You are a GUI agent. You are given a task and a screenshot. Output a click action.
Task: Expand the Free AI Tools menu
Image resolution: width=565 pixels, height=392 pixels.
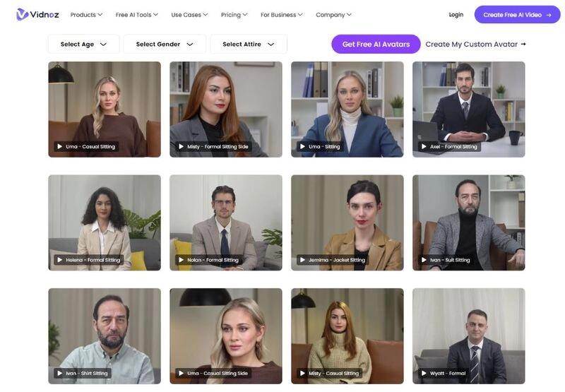(x=137, y=15)
